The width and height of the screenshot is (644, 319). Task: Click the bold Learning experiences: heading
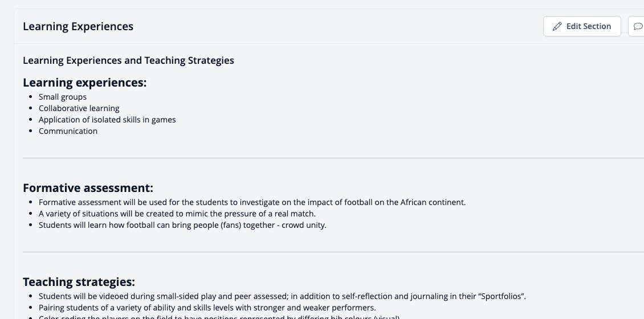tap(84, 83)
